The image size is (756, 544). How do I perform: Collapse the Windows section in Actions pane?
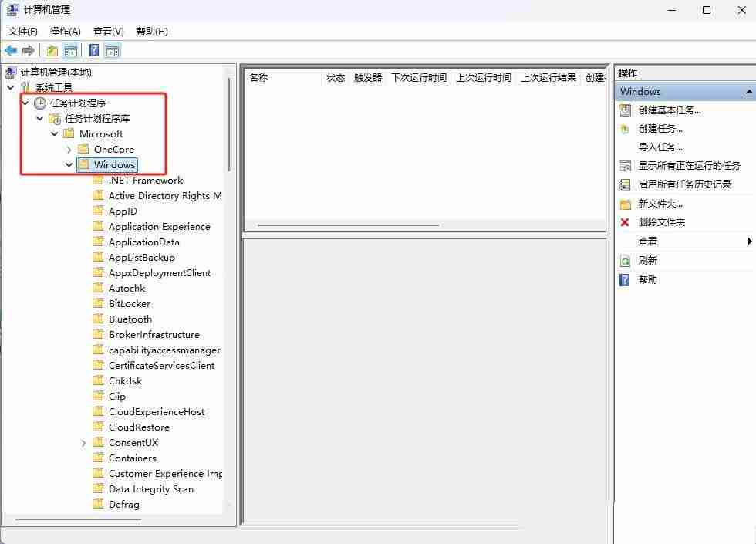click(748, 91)
